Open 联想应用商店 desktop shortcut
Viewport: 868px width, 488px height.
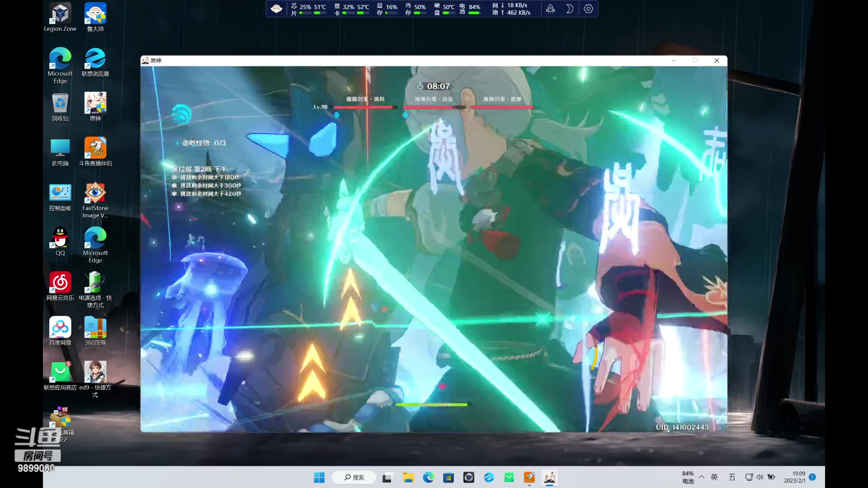pyautogui.click(x=60, y=376)
